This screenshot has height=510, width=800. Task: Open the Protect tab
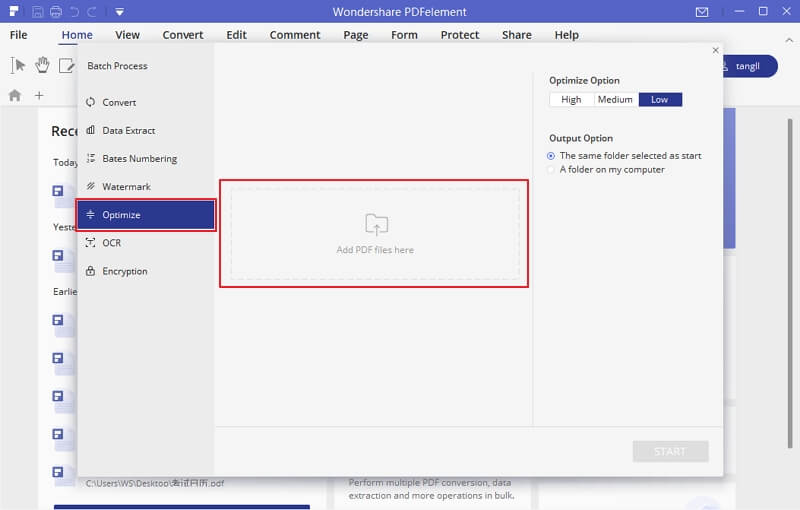click(x=460, y=35)
